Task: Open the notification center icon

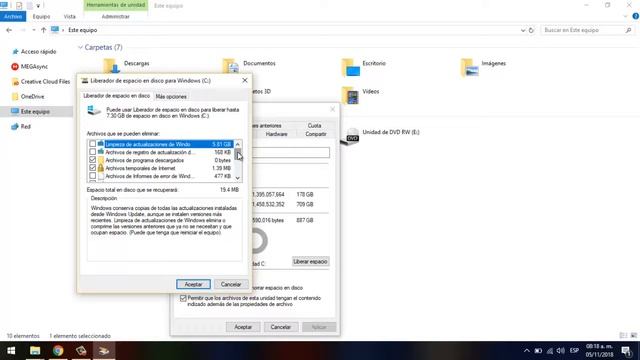Action: tap(627, 351)
